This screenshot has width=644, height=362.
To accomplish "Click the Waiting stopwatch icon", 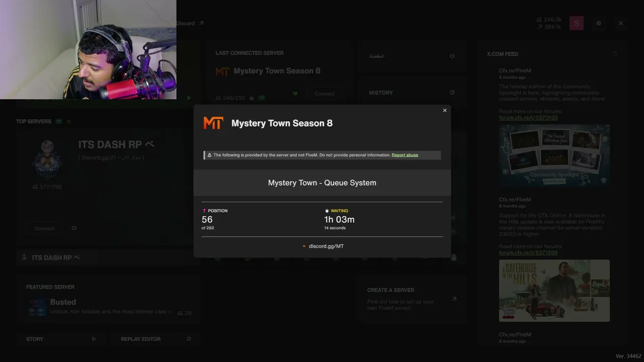I will pos(327,211).
